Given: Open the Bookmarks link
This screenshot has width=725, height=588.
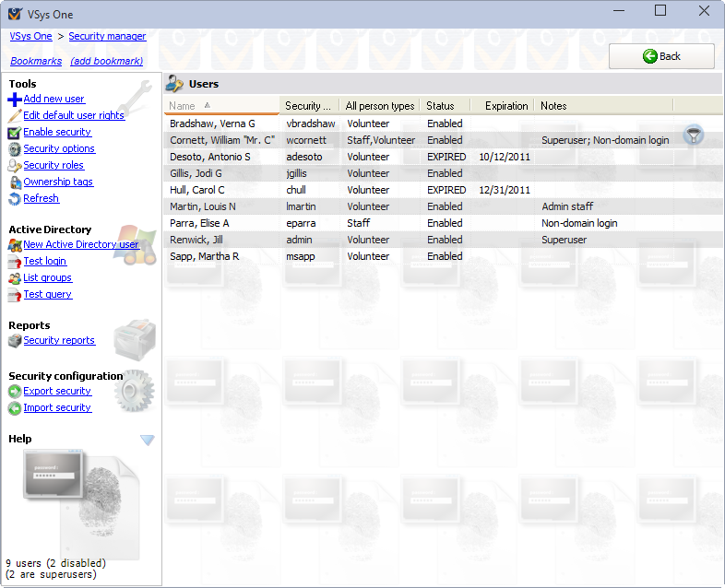Looking at the screenshot, I should (36, 61).
